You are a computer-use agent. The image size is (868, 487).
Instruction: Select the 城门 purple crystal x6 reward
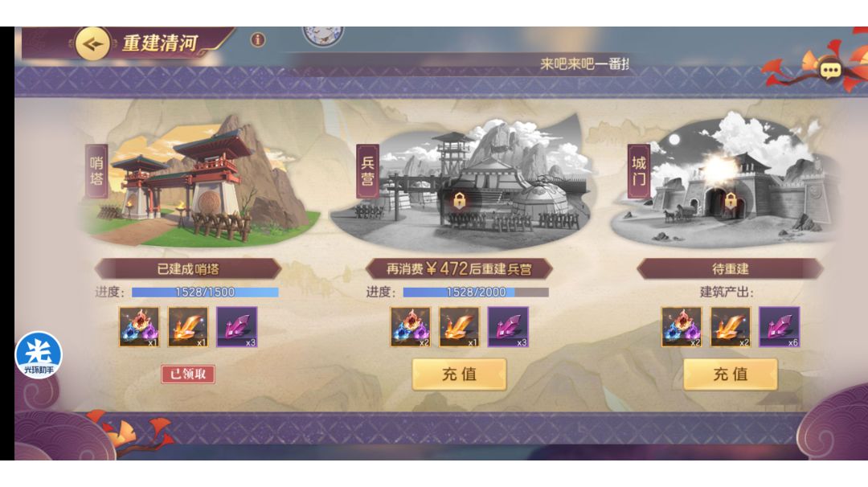(x=779, y=327)
